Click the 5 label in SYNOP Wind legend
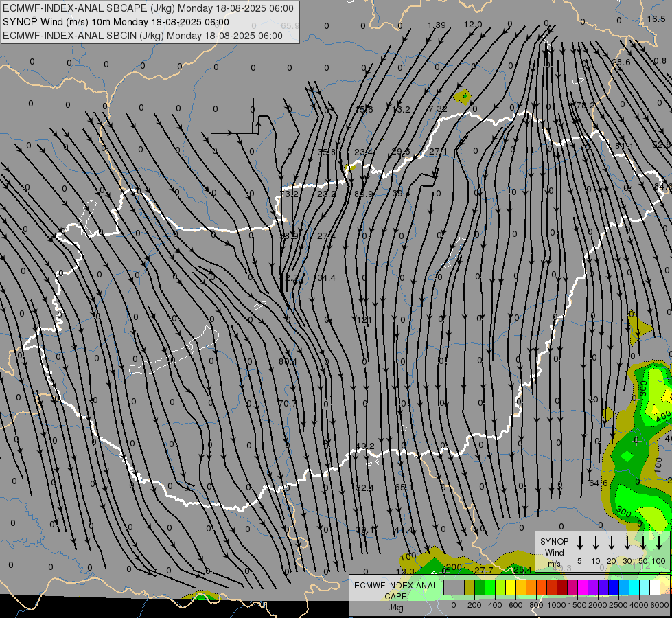Viewport: 672px width, 618px height. coord(579,561)
